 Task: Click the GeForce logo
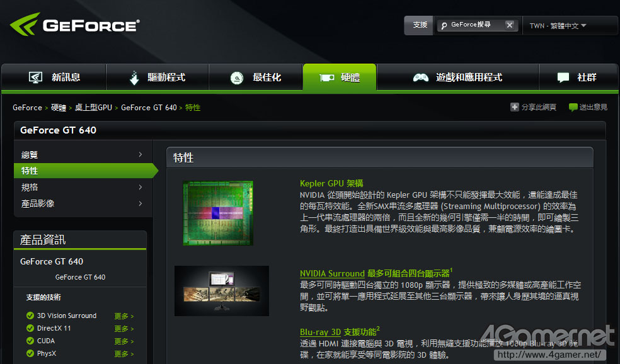pyautogui.click(x=75, y=25)
